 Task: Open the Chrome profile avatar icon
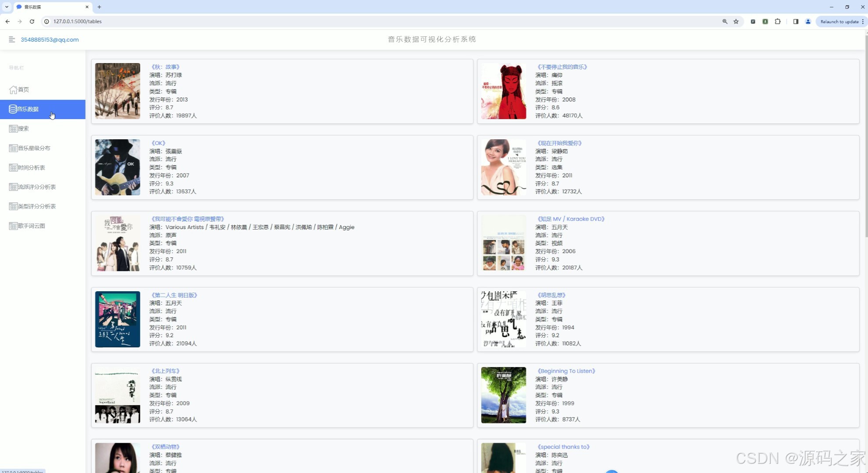pos(808,21)
